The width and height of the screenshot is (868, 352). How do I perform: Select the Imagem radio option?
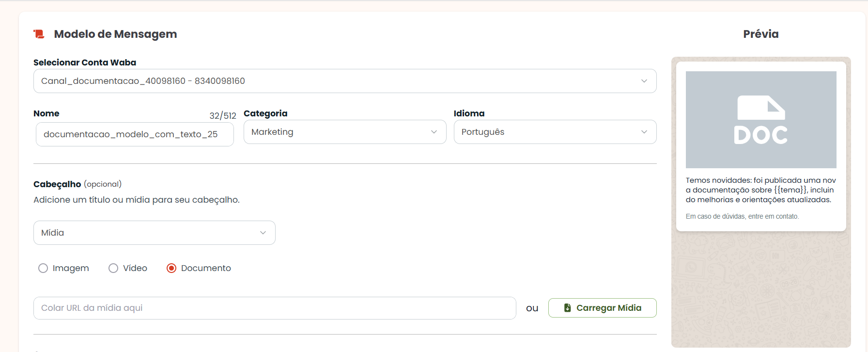[43, 268]
